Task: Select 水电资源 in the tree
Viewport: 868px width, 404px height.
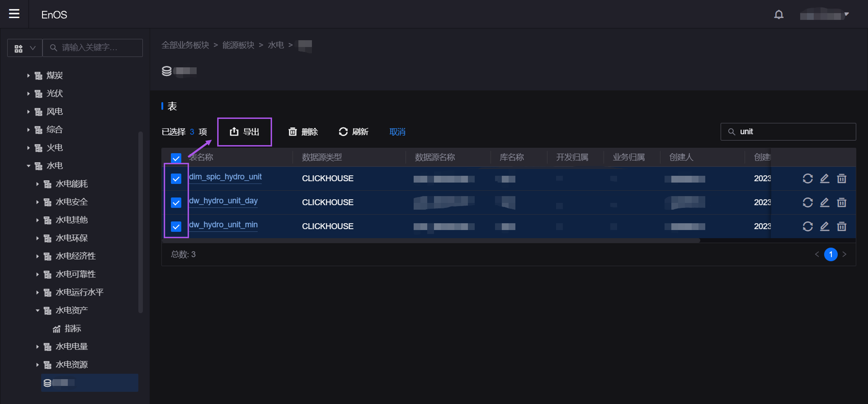Action: click(71, 365)
